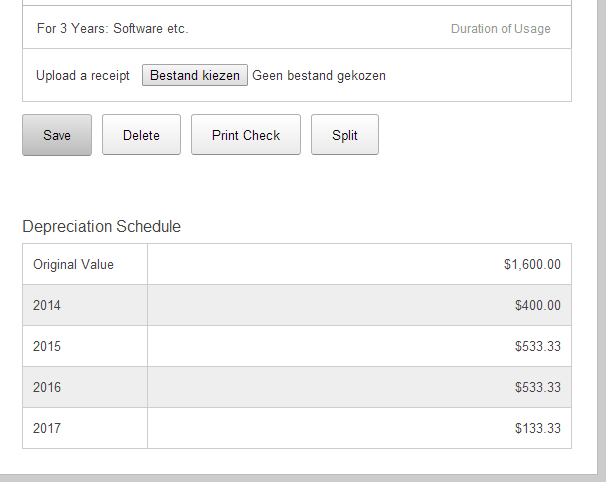606x482 pixels.
Task: Select the Original Value row label
Action: [x=73, y=264]
